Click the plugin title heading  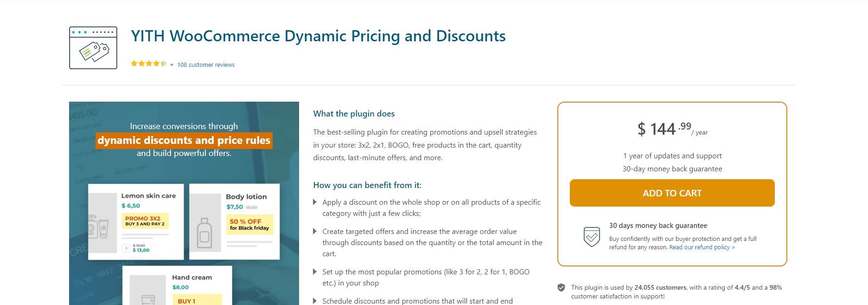(x=319, y=36)
